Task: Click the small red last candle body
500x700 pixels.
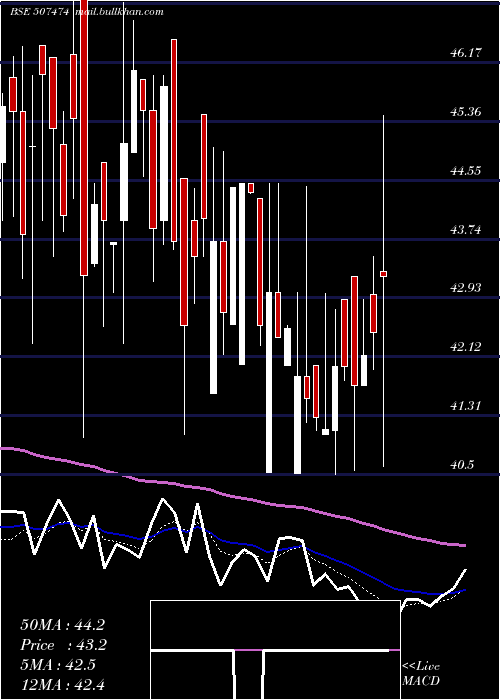Action: click(x=383, y=274)
